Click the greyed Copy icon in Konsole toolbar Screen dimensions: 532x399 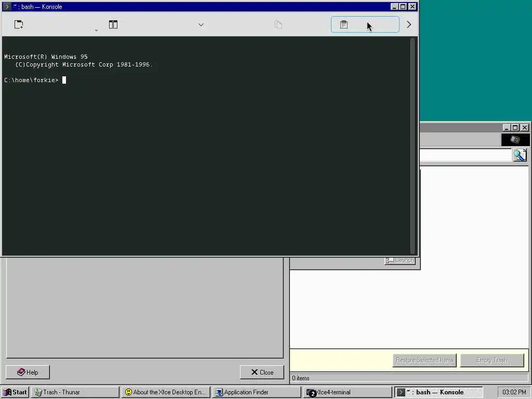tap(278, 24)
